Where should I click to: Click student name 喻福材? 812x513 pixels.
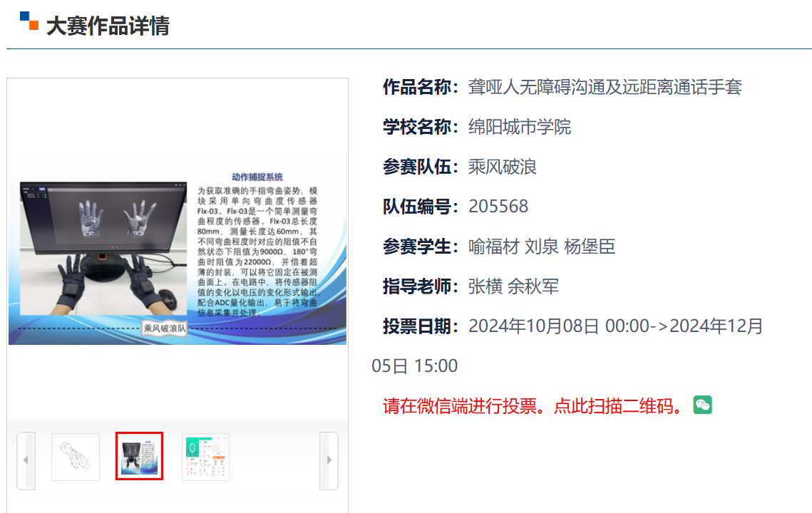[493, 247]
